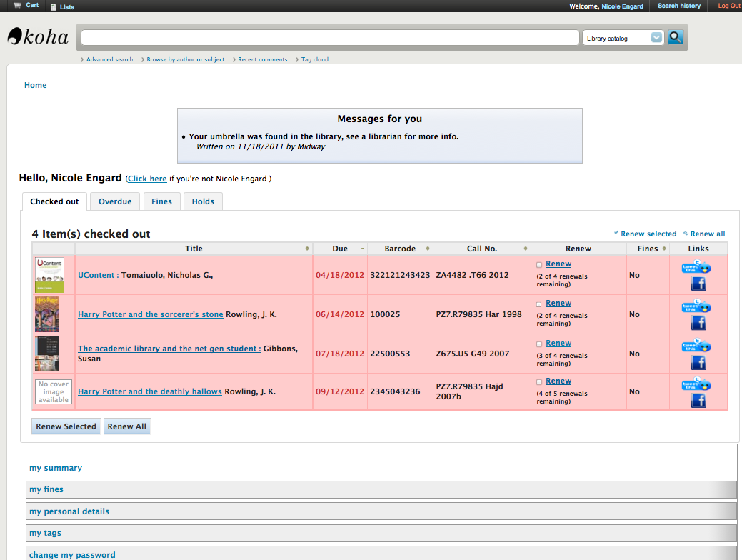
Task: Open Advanced search link
Action: click(109, 59)
